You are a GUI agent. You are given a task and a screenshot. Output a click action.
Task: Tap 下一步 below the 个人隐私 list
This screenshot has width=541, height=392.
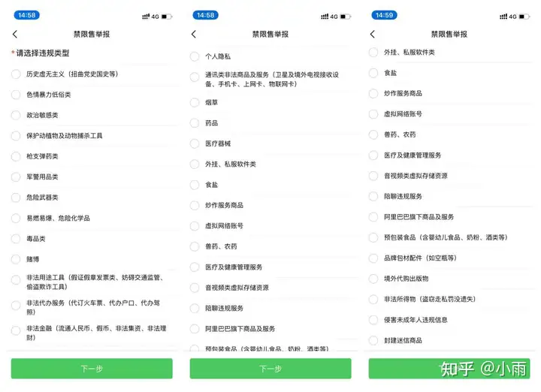pos(270,369)
